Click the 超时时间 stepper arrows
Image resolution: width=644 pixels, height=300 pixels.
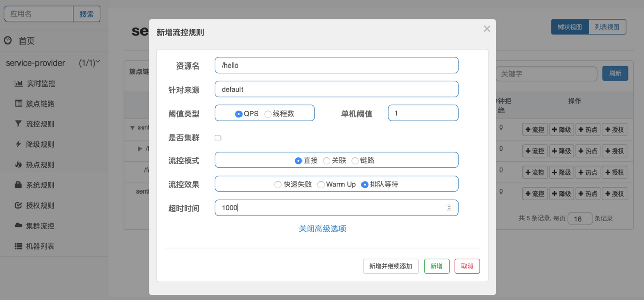(449, 208)
